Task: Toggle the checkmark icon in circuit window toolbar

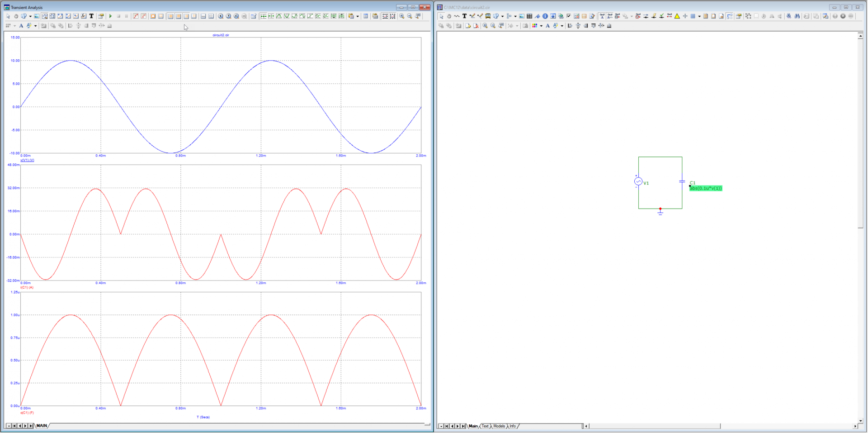Action: click(x=568, y=16)
